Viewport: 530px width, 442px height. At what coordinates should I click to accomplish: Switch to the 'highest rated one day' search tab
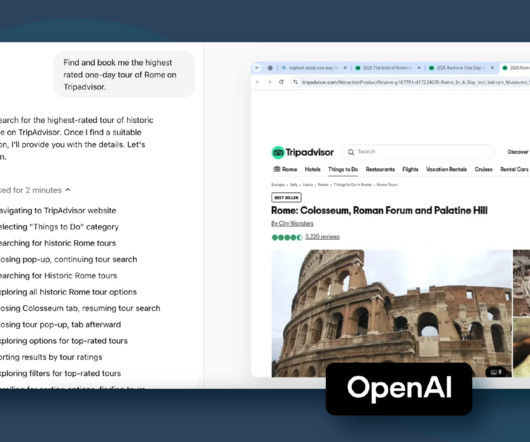(x=313, y=68)
